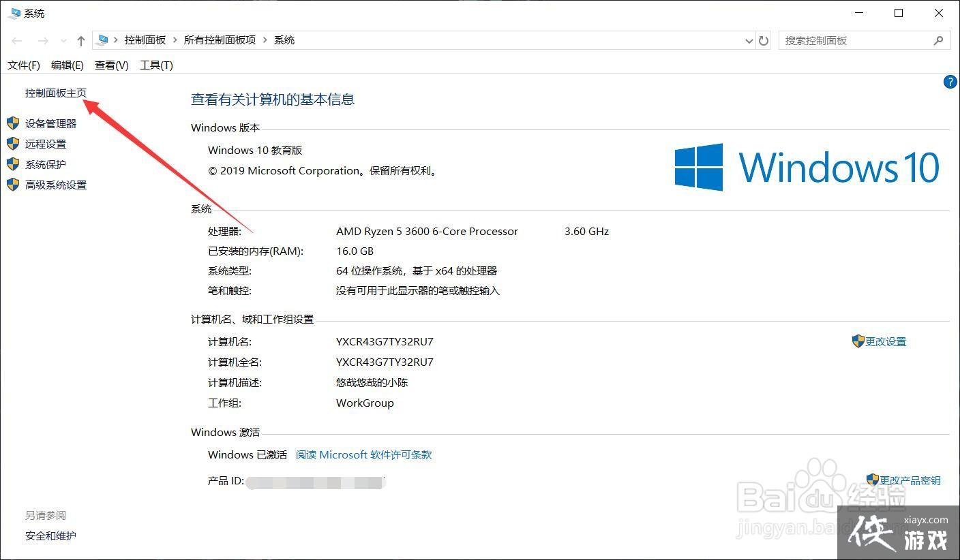This screenshot has height=560, width=960.
Task: Open 安全和维护 under 另请参阅
Action: [50, 535]
